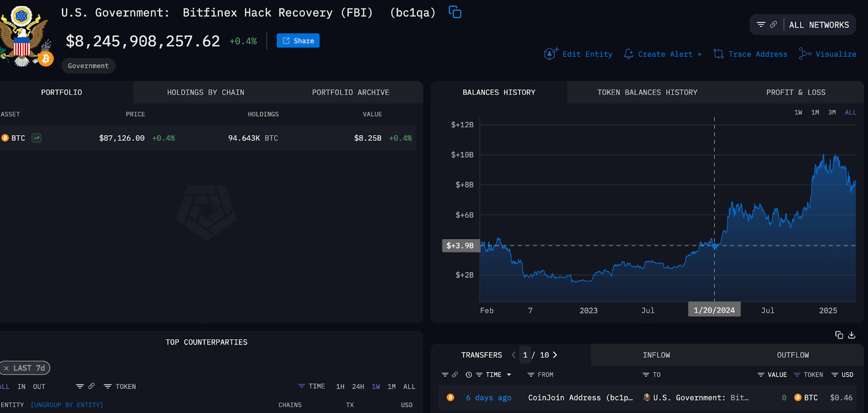868x413 pixels.
Task: Open the Edit Entity link
Action: tap(588, 54)
